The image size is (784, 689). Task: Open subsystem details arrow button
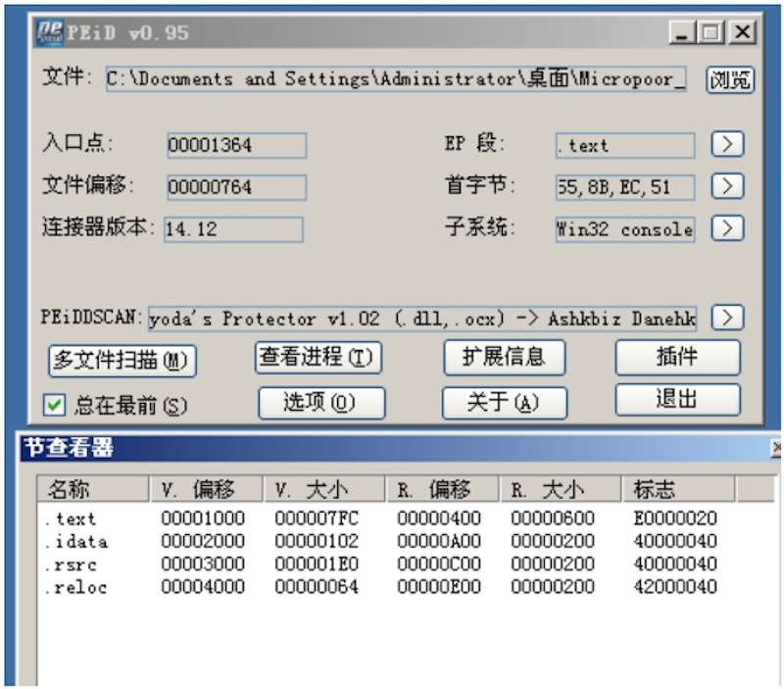726,228
